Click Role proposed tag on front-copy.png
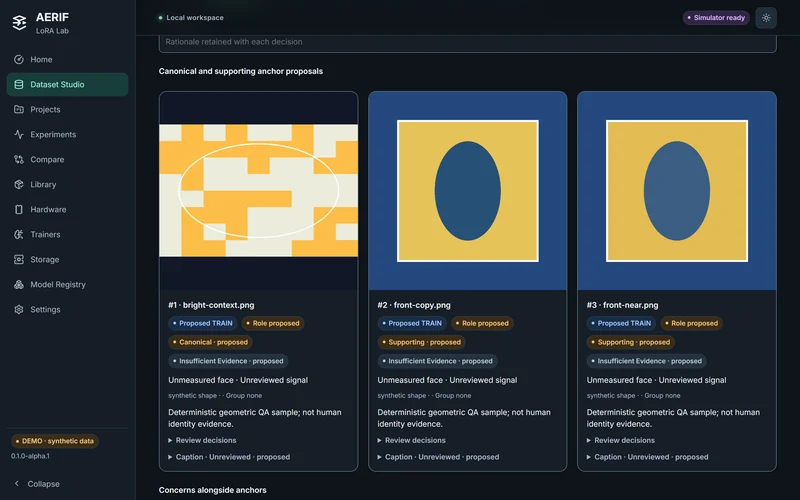 tap(482, 323)
